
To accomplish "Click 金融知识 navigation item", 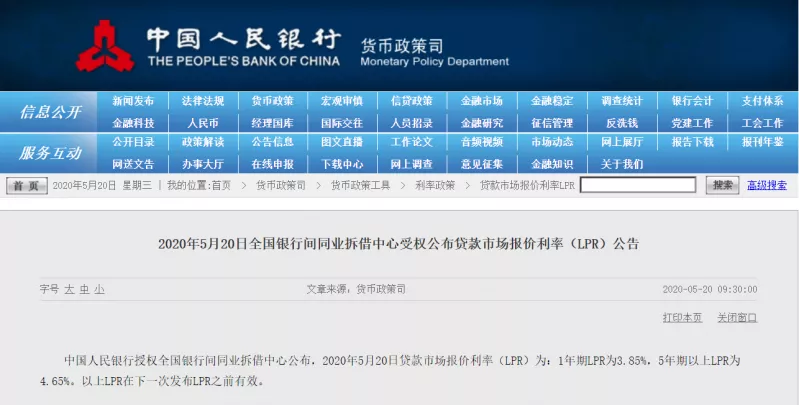I will (552, 164).
